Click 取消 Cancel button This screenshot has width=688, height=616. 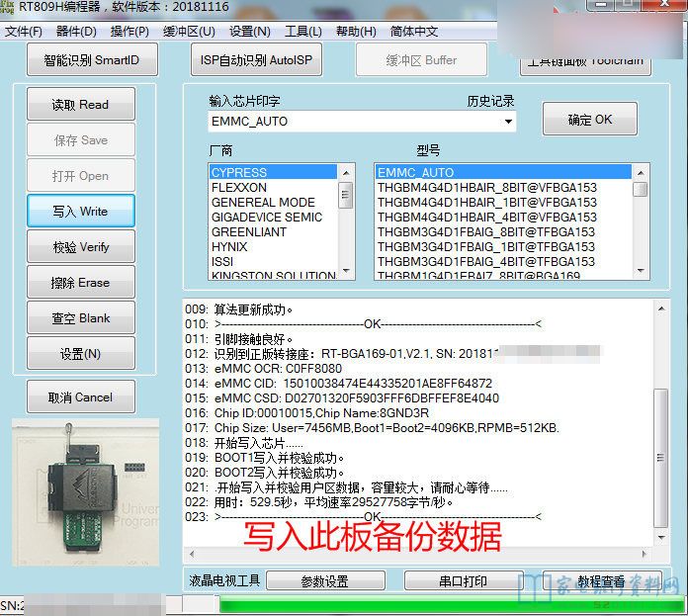[80, 397]
